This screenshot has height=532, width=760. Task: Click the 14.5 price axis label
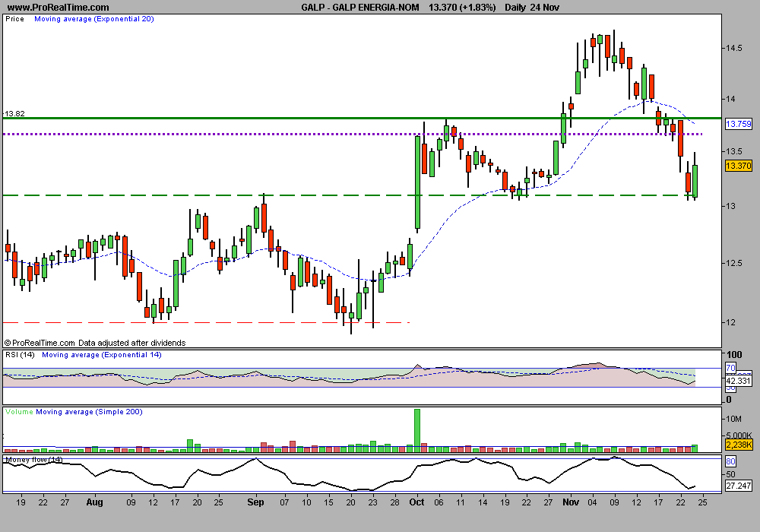tap(734, 48)
